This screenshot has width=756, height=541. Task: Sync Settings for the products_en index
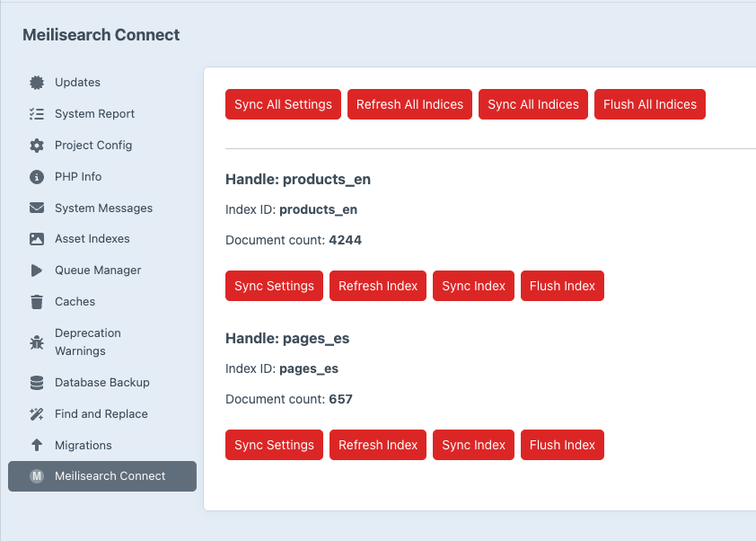coord(274,286)
